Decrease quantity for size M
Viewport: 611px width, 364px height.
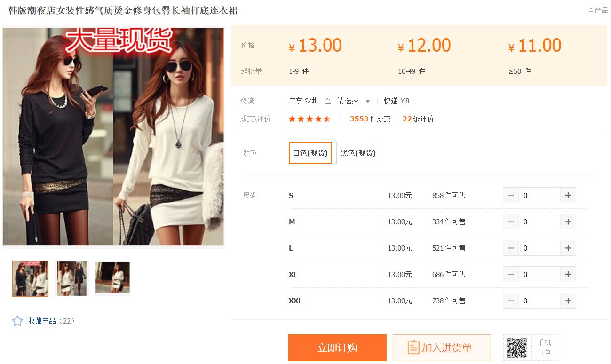[511, 222]
